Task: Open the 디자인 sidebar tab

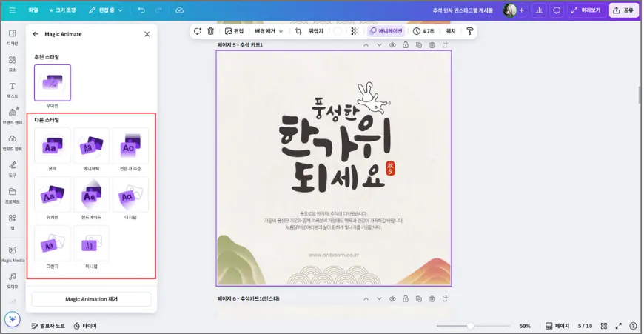Action: tap(13, 37)
